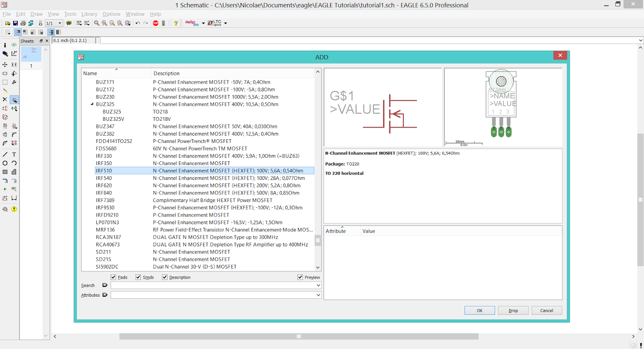Open the Search field dropdown arrow
The image size is (644, 349).
[318, 285]
